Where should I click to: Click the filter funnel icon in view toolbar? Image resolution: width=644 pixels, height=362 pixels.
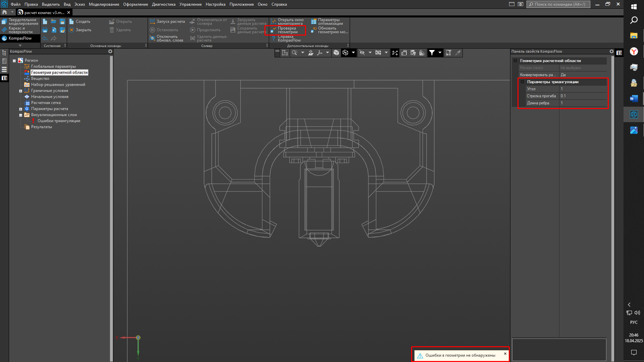point(432,53)
